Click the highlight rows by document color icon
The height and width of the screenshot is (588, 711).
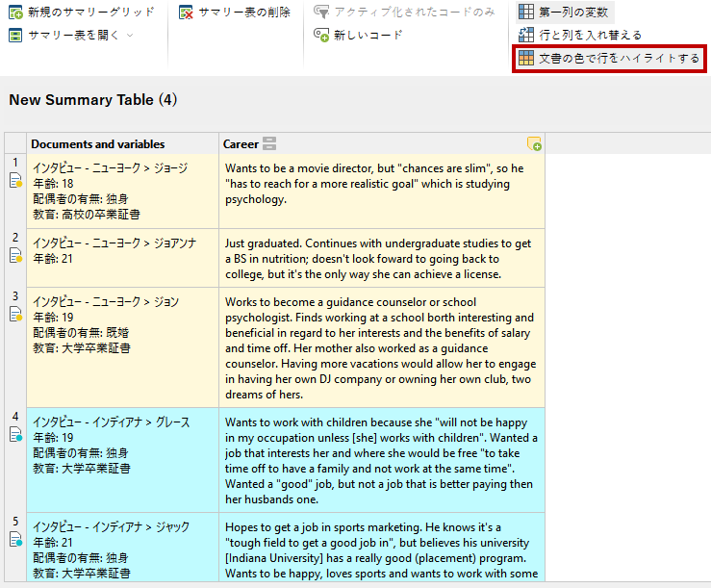(526, 58)
